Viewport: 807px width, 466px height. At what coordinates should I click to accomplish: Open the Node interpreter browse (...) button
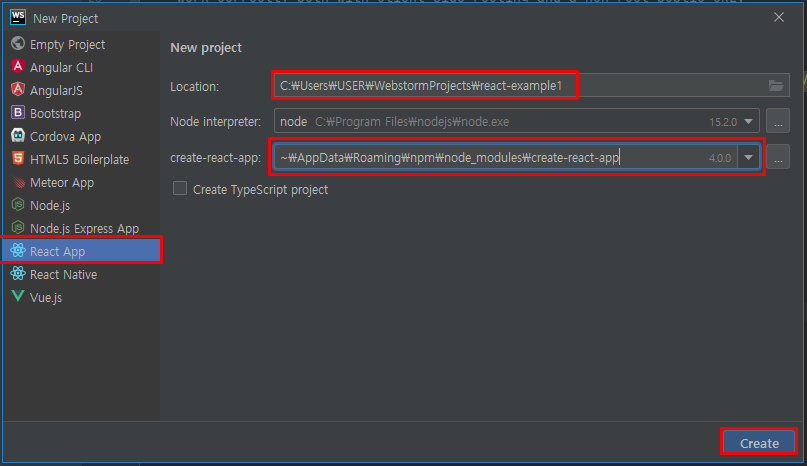tap(778, 122)
